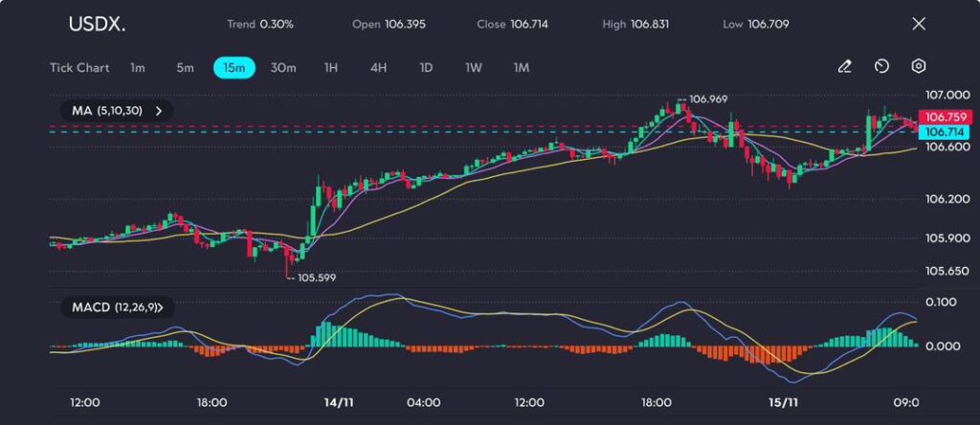Select the active 15m timeframe

tap(234, 68)
